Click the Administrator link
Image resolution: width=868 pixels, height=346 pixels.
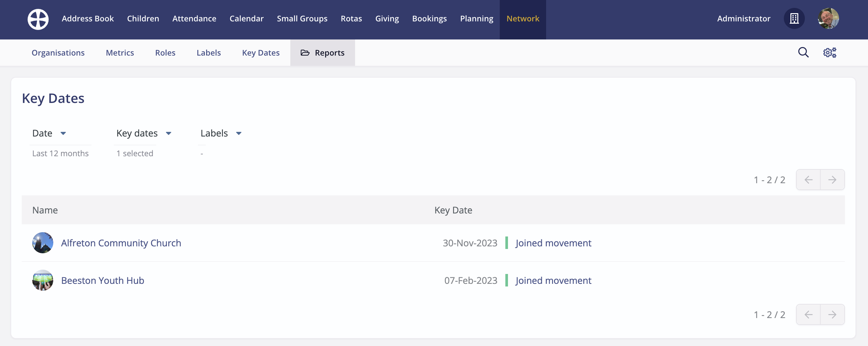[x=743, y=18]
